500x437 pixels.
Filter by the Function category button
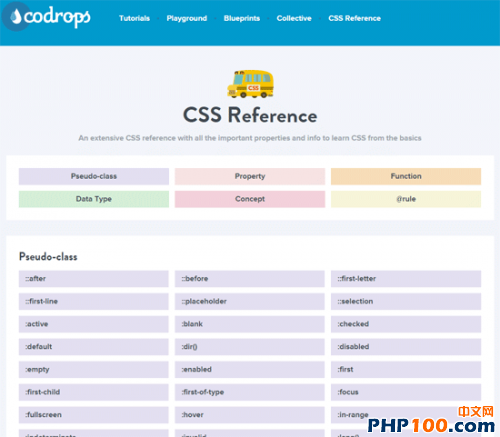[x=406, y=176]
